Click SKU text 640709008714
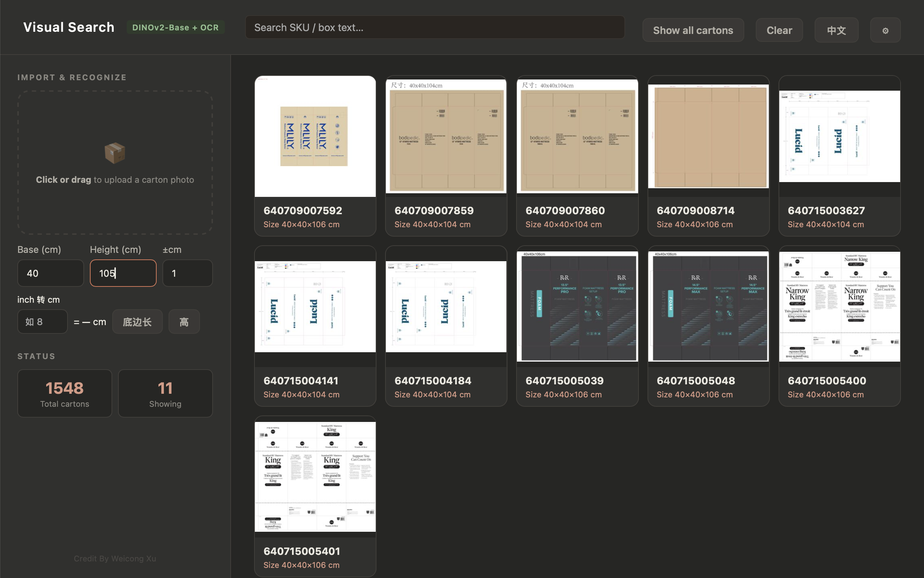Viewport: 924px width, 578px height. 696,210
